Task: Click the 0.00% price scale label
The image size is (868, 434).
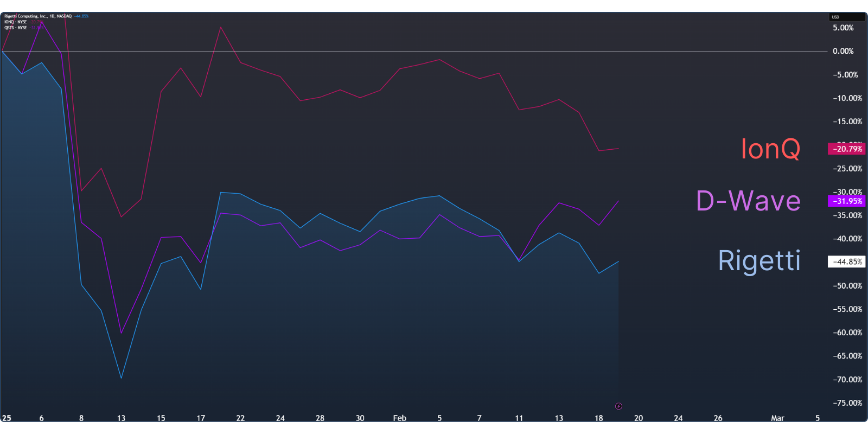Action: click(x=843, y=51)
